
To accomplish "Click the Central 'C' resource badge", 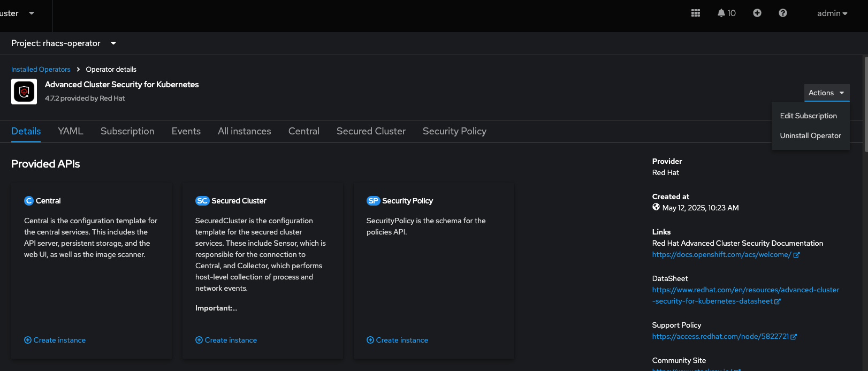I will pos(29,201).
